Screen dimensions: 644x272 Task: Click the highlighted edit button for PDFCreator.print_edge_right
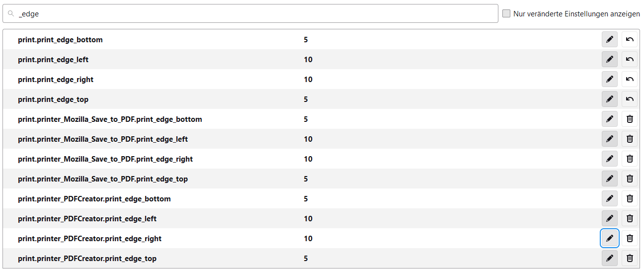tap(610, 238)
